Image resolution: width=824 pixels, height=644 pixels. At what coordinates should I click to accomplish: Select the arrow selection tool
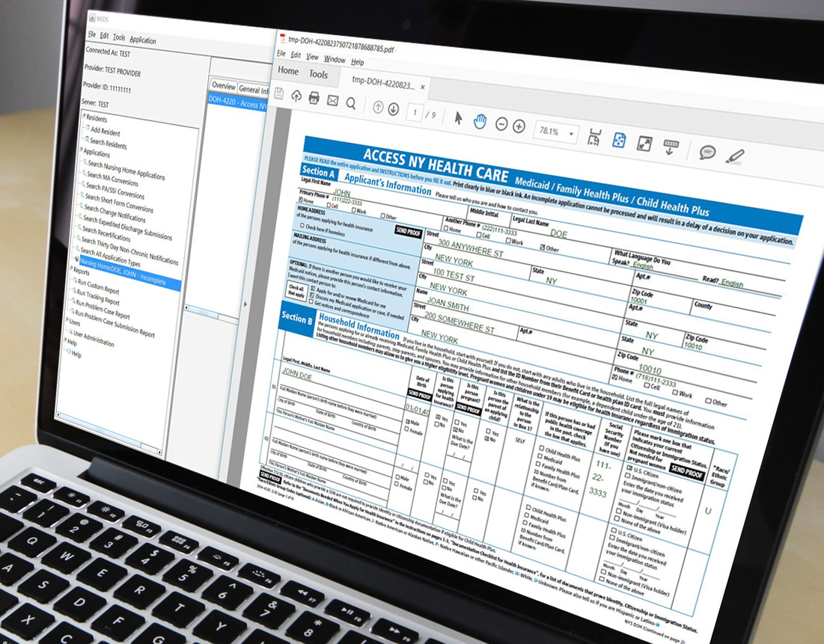(x=458, y=118)
